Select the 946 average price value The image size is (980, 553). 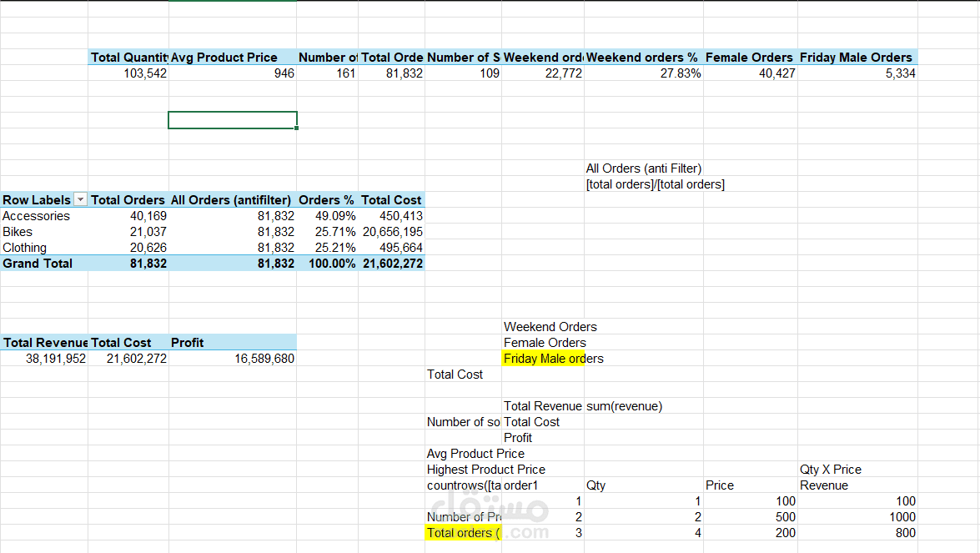(233, 73)
